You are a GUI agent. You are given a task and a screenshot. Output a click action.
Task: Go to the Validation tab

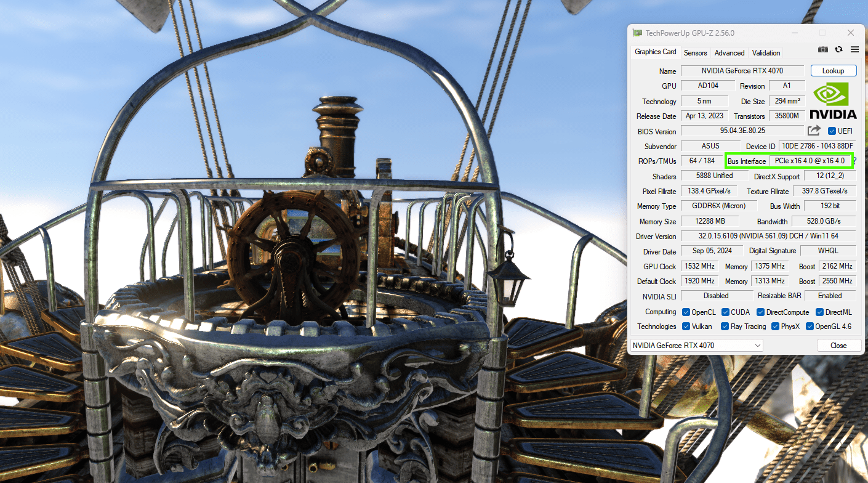(766, 53)
